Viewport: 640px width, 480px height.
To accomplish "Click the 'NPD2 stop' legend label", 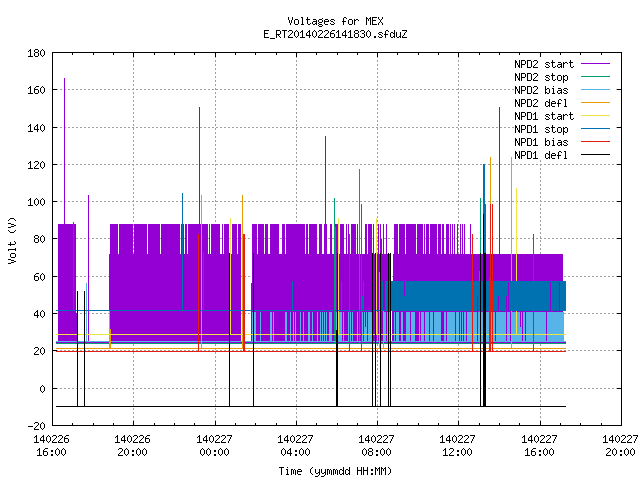I will [x=541, y=77].
